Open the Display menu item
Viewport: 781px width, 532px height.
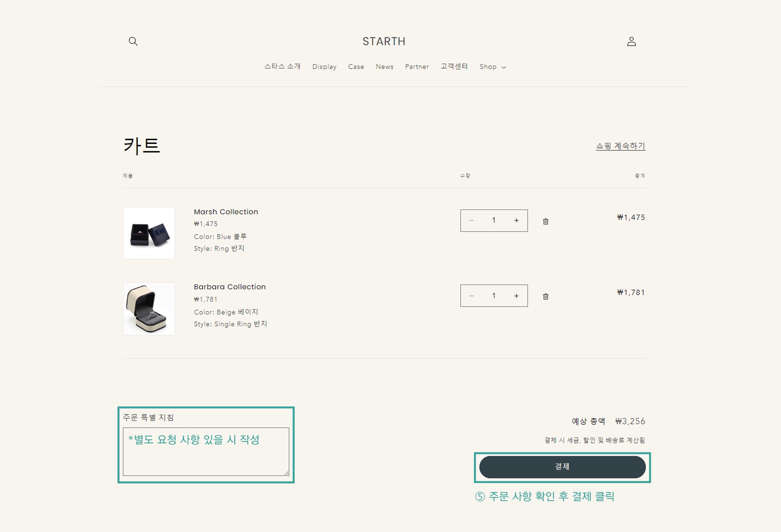point(324,67)
